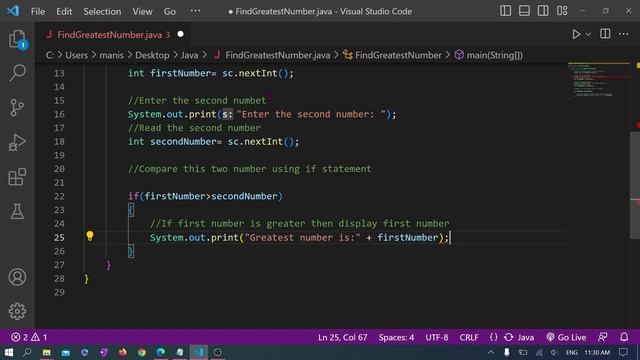The width and height of the screenshot is (640, 360).
Task: Open the File menu
Action: pos(38,11)
